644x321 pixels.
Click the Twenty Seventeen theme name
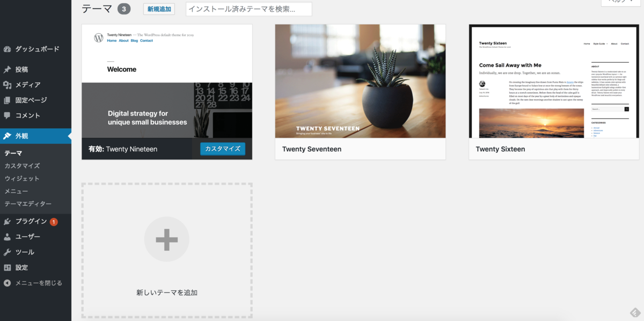coord(312,149)
